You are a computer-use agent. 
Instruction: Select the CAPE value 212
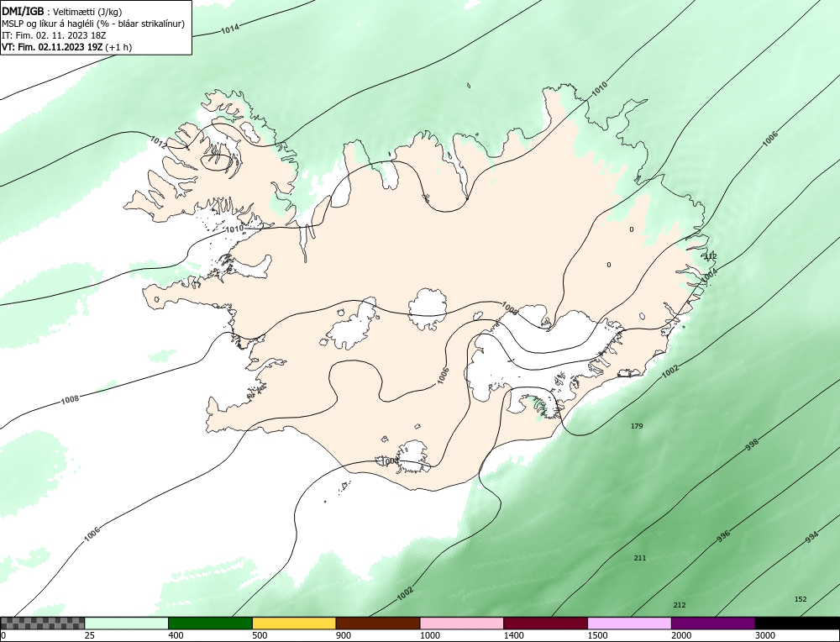pyautogui.click(x=680, y=605)
